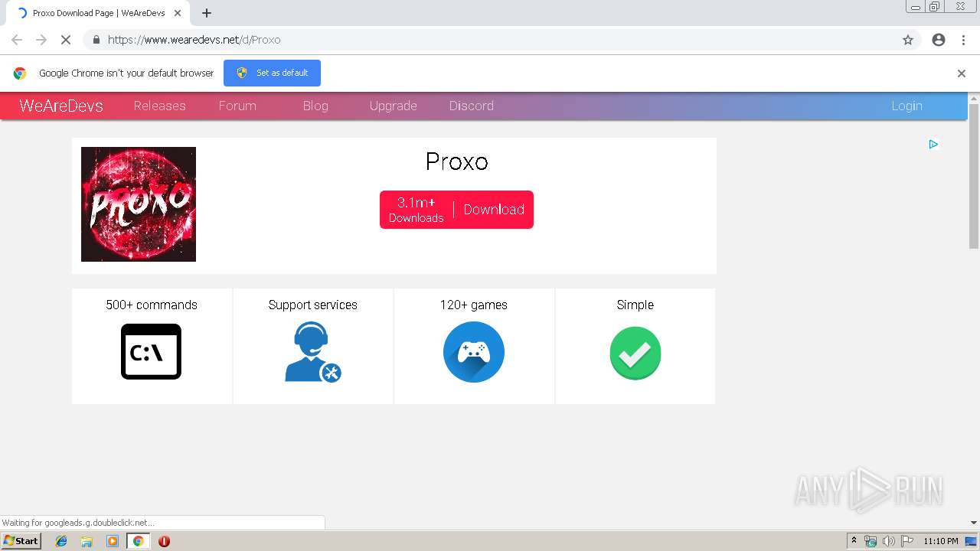This screenshot has height=551, width=980.
Task: Click the Chrome taskbar icon
Action: tap(138, 541)
